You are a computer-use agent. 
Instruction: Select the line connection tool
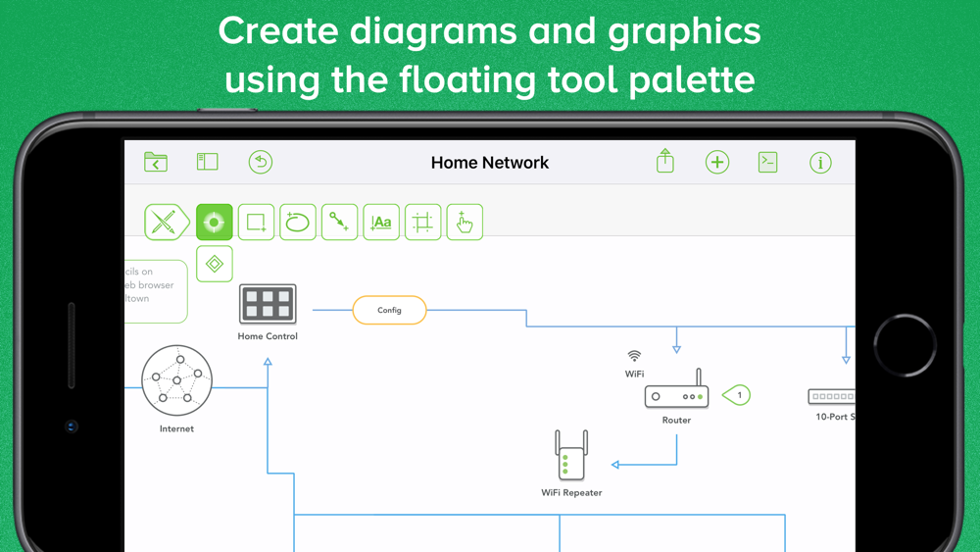click(339, 222)
